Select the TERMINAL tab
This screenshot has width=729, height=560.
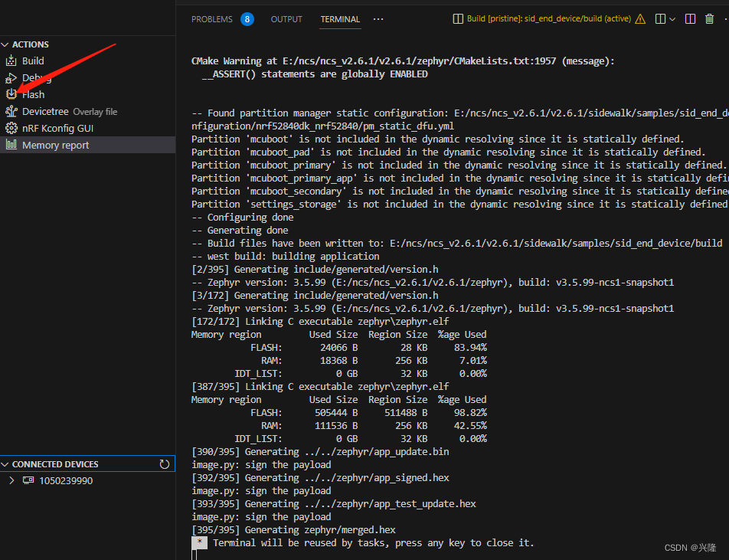[340, 19]
